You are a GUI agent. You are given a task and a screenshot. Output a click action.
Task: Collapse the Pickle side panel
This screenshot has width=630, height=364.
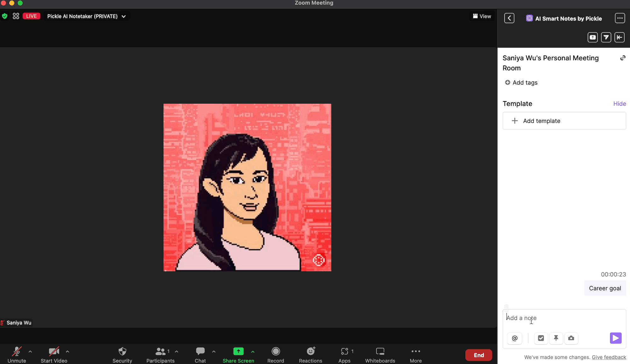tap(620, 37)
